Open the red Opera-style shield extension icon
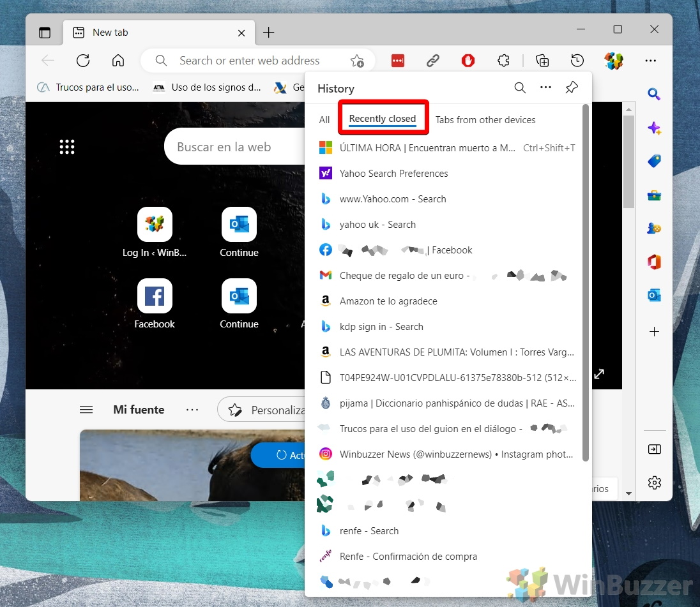This screenshot has height=607, width=700. click(468, 60)
